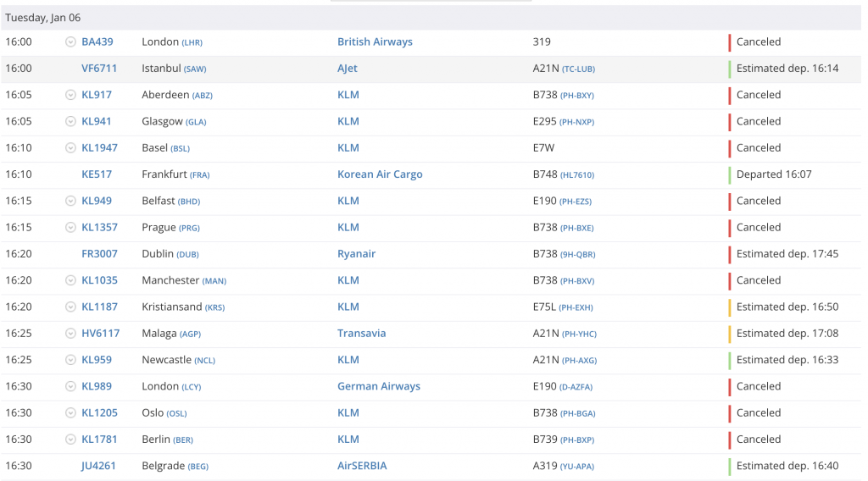Open the Korean Air Cargo airline link
Viewport: 868px width, 481px height.
[x=380, y=174]
